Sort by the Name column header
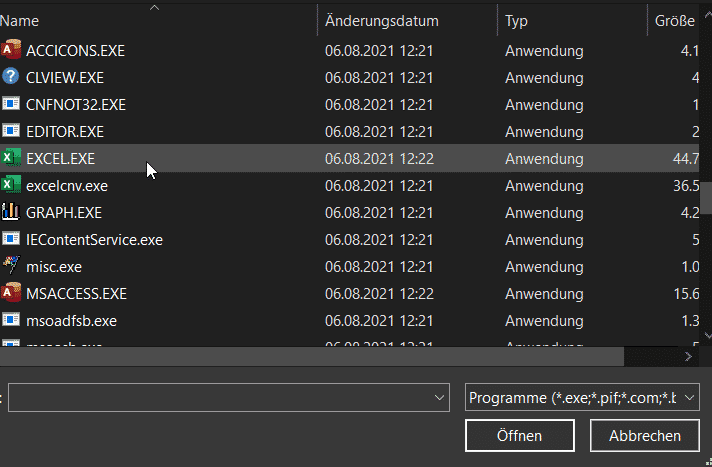 pos(158,21)
